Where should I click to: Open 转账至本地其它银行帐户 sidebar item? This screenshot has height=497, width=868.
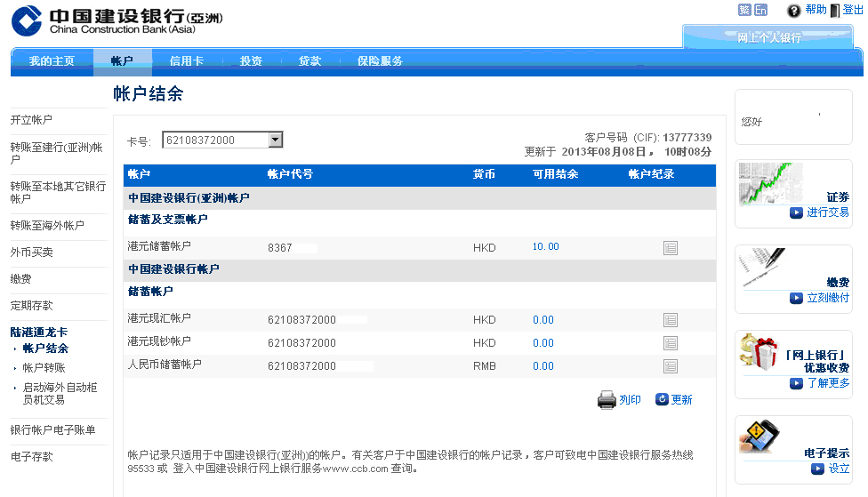click(x=58, y=192)
